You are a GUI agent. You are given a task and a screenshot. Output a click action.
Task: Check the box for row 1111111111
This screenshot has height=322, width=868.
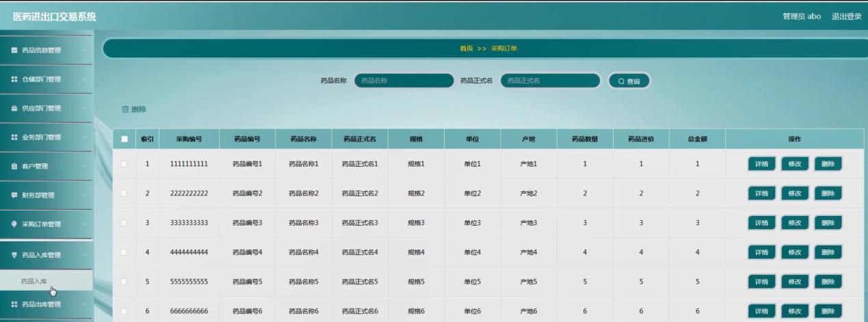[124, 164]
